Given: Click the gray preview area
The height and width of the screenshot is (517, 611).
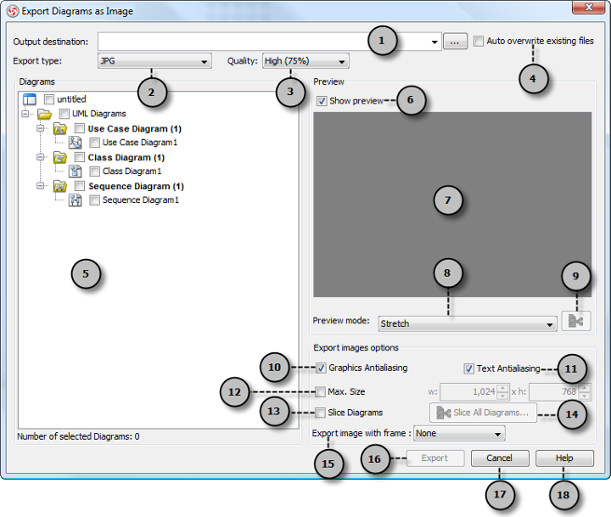Looking at the screenshot, I should pos(452,205).
